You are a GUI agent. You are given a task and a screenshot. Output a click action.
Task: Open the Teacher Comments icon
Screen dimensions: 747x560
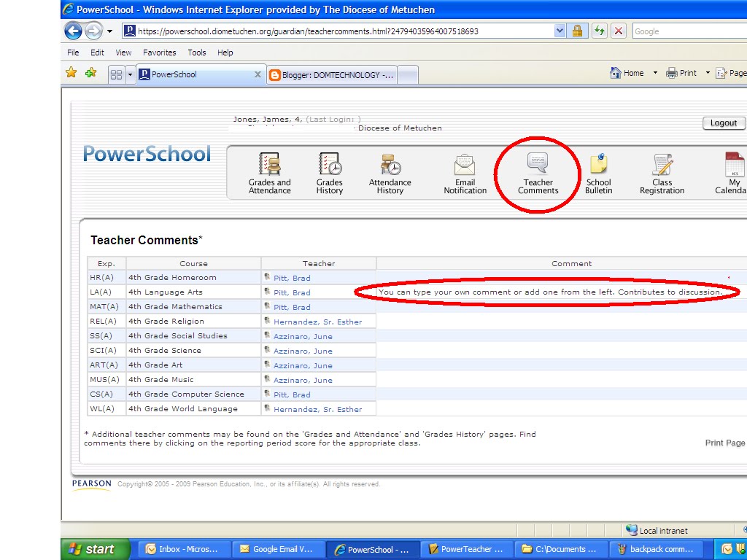click(x=538, y=174)
